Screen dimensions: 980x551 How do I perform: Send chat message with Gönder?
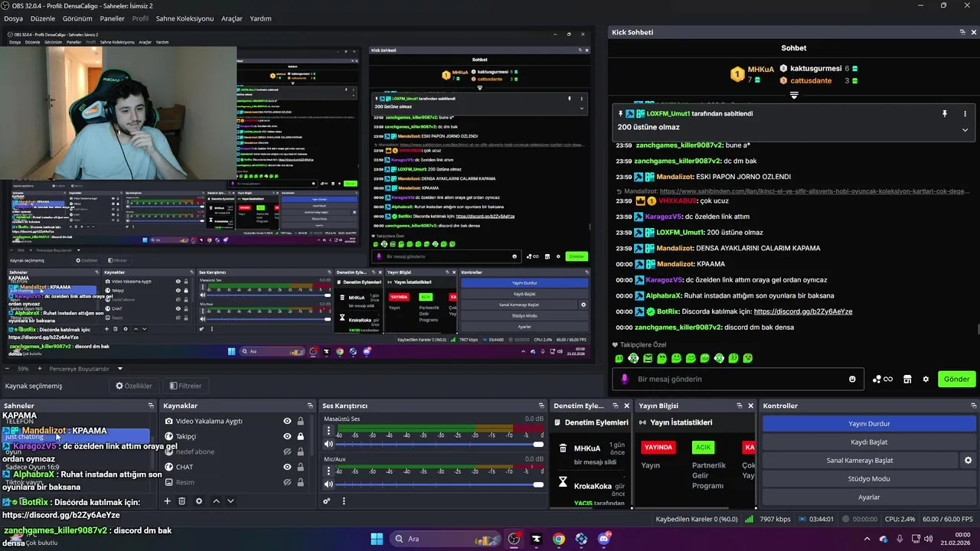(956, 379)
